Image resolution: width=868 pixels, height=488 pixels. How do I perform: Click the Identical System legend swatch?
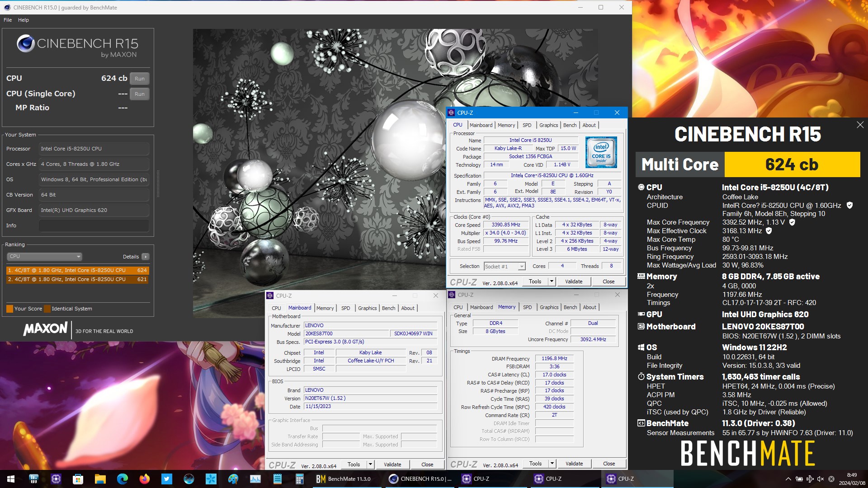tap(47, 309)
